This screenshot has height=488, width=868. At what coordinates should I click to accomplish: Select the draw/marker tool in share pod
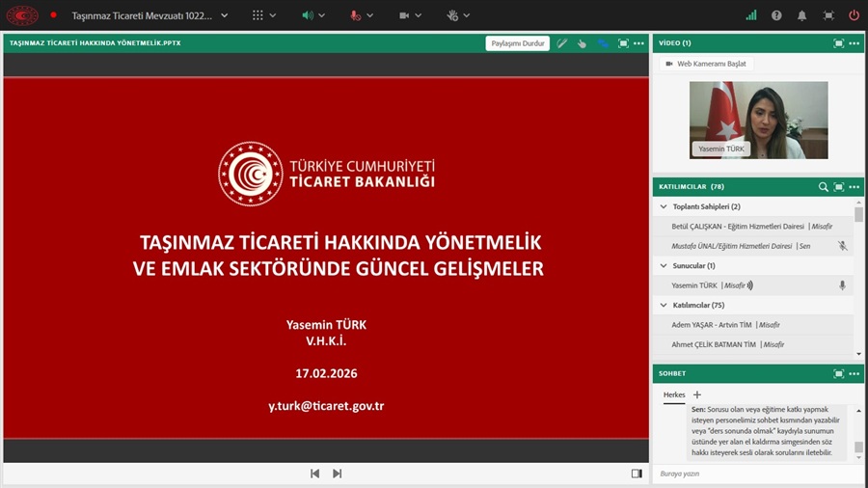pyautogui.click(x=562, y=43)
